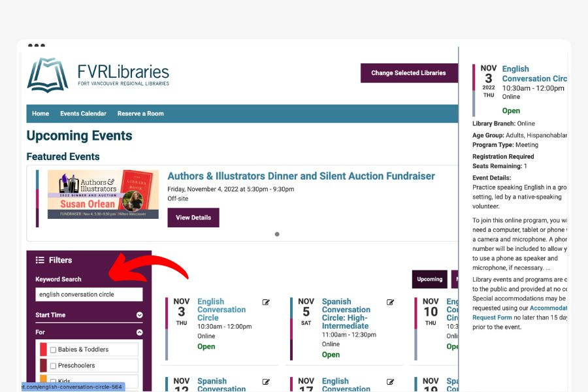Screen dimensions: 588x392
Task: Click the dark red Preschoolers color swatch
Action: tap(44, 365)
